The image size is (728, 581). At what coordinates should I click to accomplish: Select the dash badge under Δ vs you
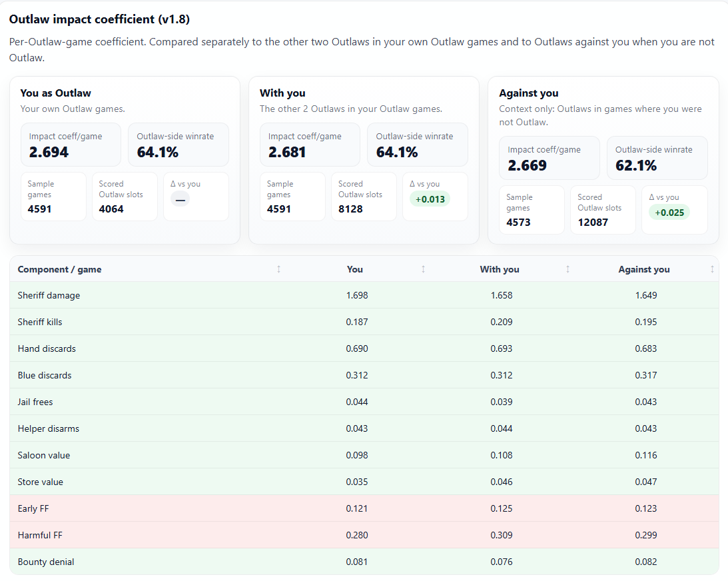(x=180, y=200)
